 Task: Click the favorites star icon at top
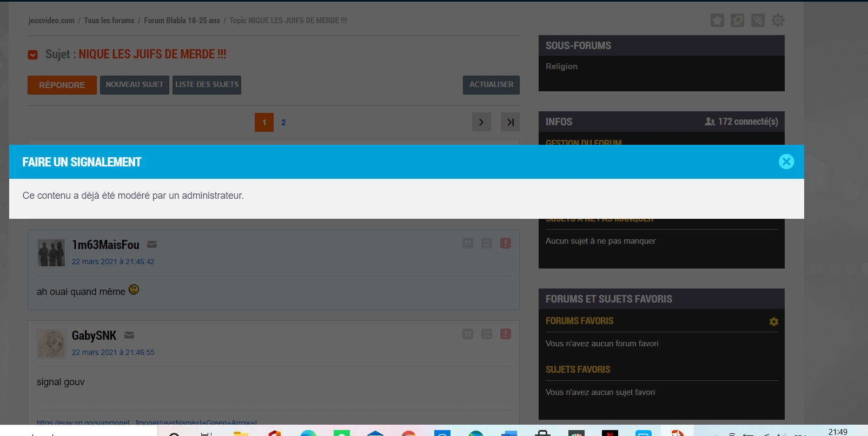717,21
